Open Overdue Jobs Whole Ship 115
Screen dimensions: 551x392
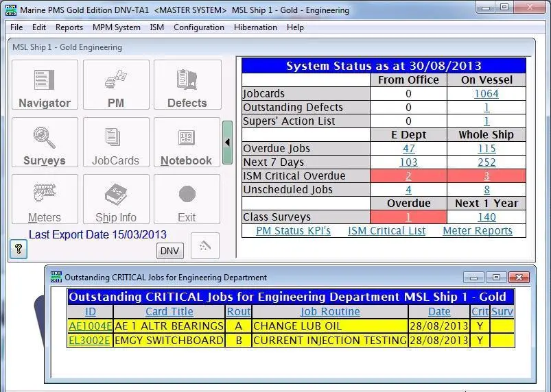tap(486, 149)
